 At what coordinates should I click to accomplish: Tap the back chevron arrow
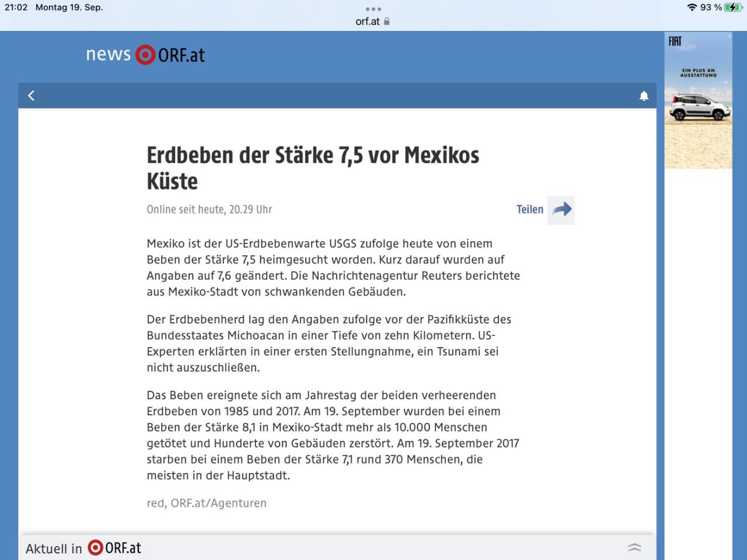click(32, 96)
